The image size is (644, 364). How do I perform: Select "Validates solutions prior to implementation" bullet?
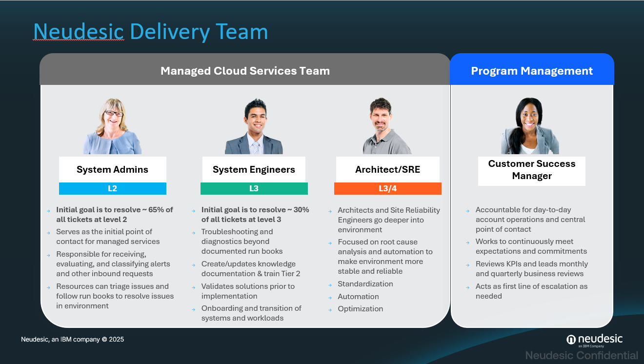pyautogui.click(x=248, y=291)
